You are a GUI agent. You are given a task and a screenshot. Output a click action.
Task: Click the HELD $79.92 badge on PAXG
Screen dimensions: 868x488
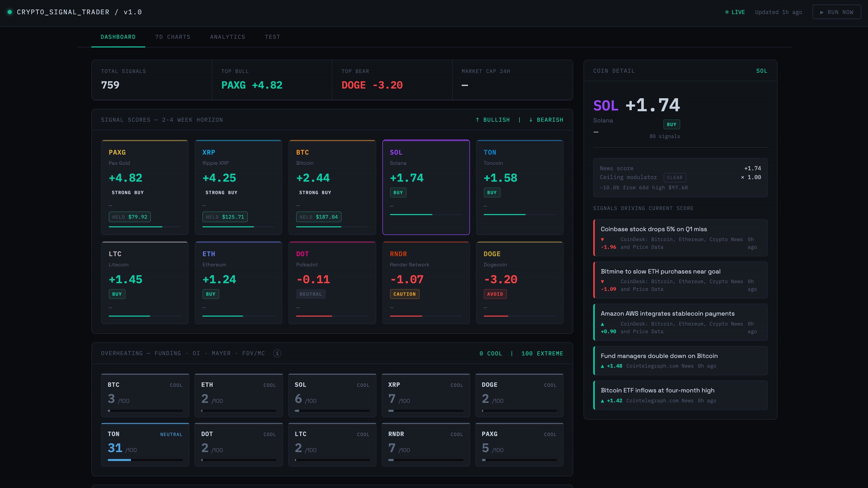tap(129, 217)
